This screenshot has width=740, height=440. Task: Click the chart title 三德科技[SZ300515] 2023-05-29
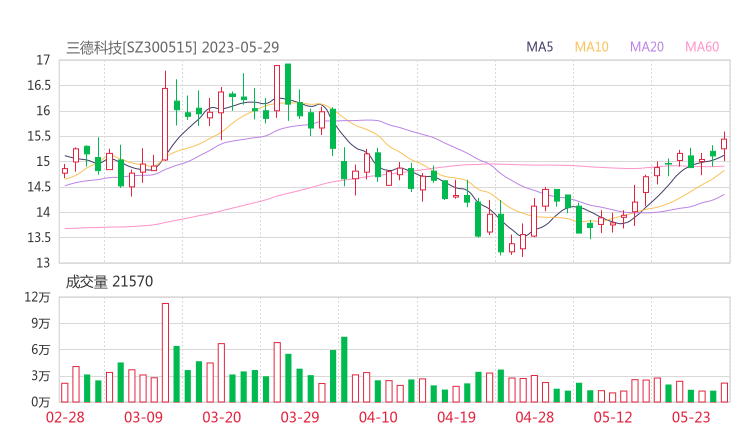(173, 47)
